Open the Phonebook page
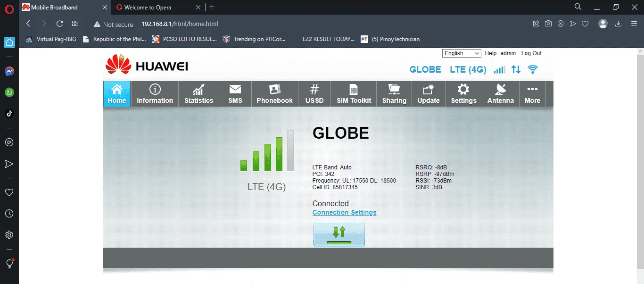 [275, 94]
